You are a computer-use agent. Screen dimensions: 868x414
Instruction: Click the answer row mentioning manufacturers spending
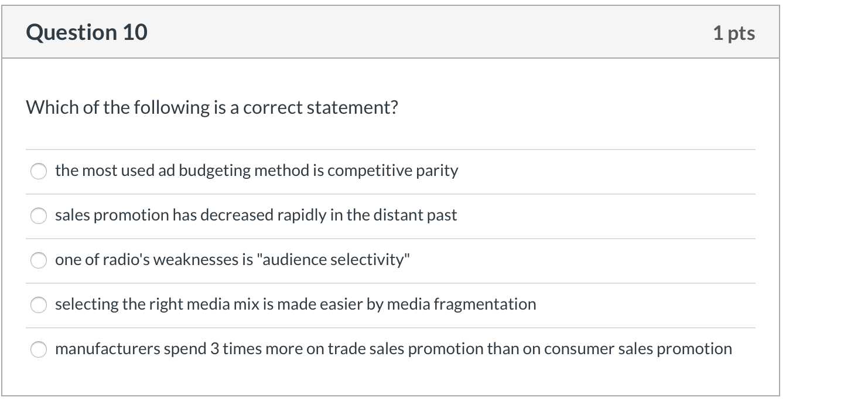point(393,348)
